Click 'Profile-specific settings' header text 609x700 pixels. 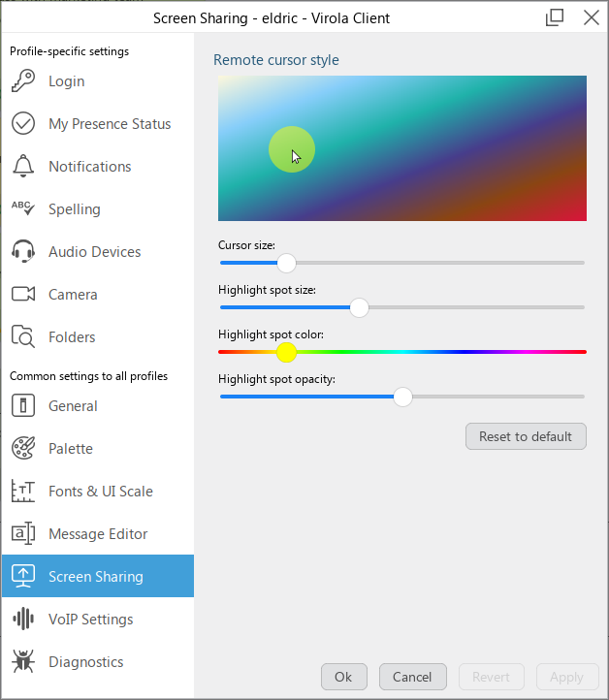click(69, 51)
